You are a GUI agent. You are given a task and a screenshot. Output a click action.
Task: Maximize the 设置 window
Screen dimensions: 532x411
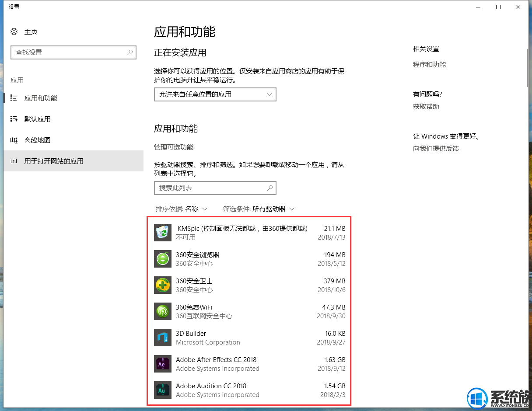coord(498,7)
